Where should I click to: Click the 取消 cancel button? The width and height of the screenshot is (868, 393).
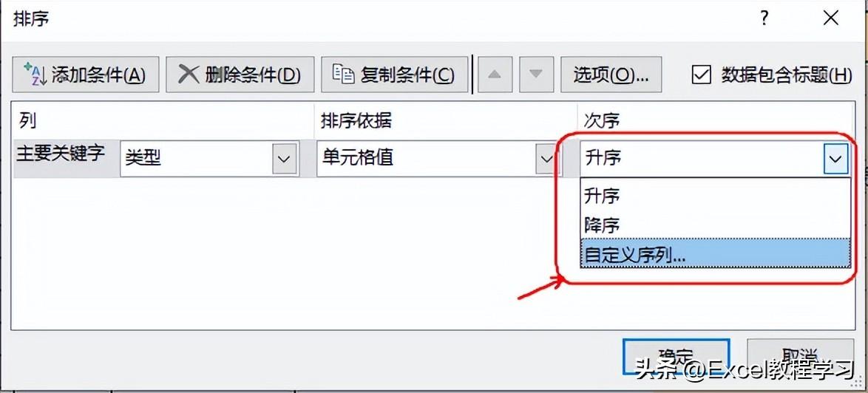800,357
